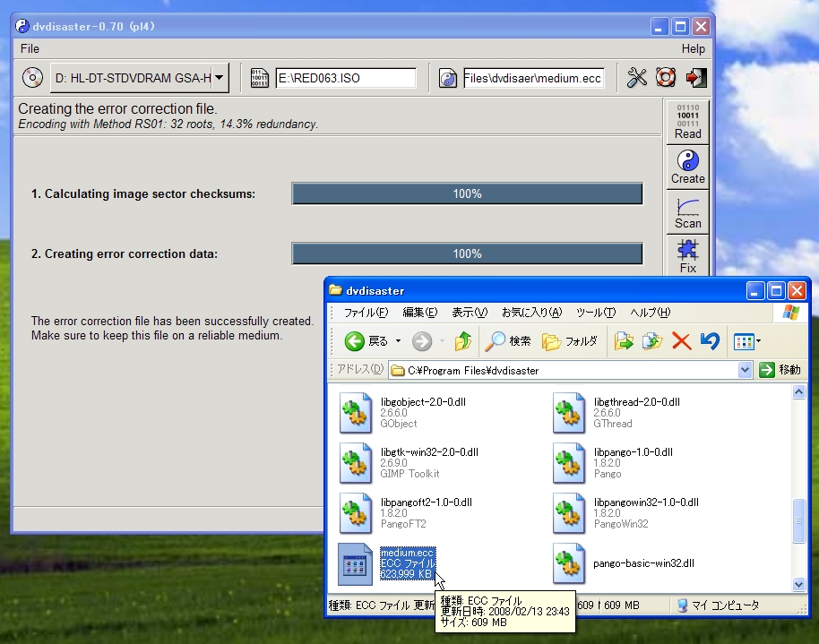Image resolution: width=819 pixels, height=644 pixels.
Task: Click the error correction data progress bar
Action: pos(468,253)
